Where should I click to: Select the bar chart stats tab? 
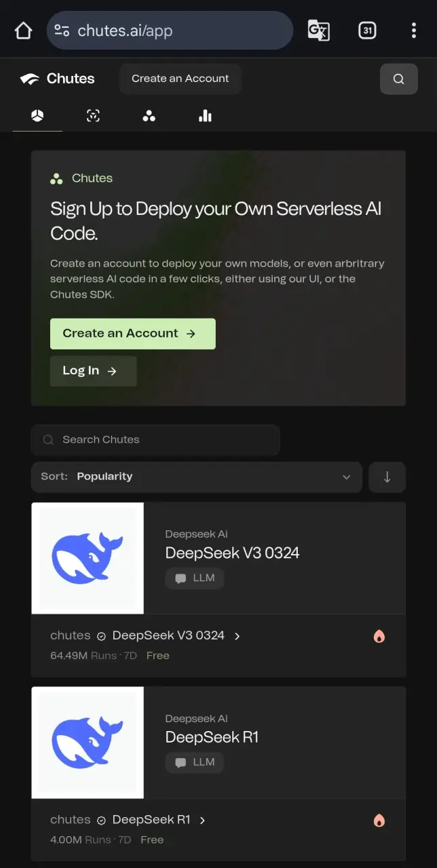click(206, 116)
